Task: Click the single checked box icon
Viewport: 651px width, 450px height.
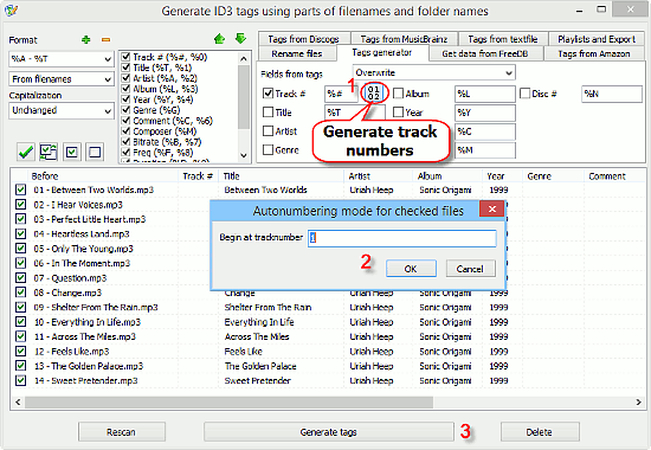Action: click(73, 151)
